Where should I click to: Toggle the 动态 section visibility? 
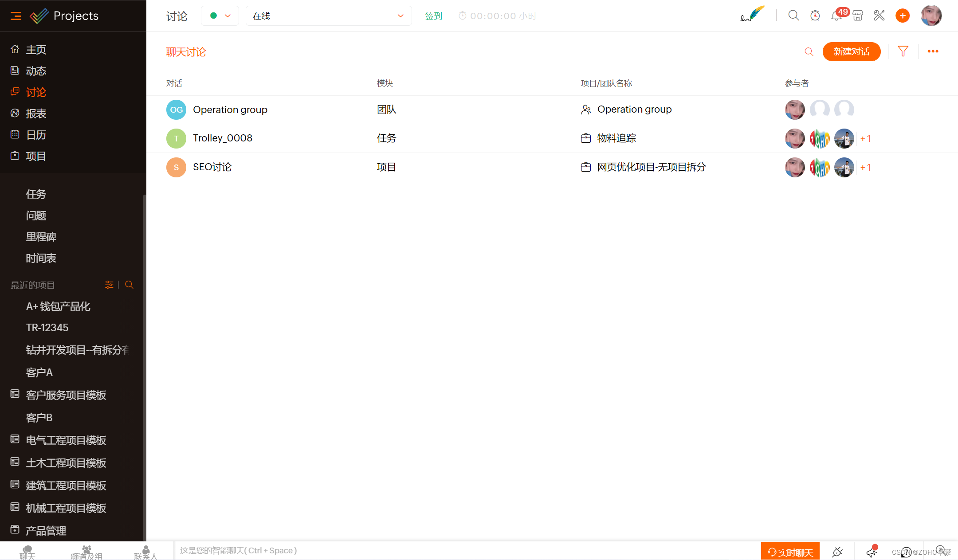[x=37, y=70]
